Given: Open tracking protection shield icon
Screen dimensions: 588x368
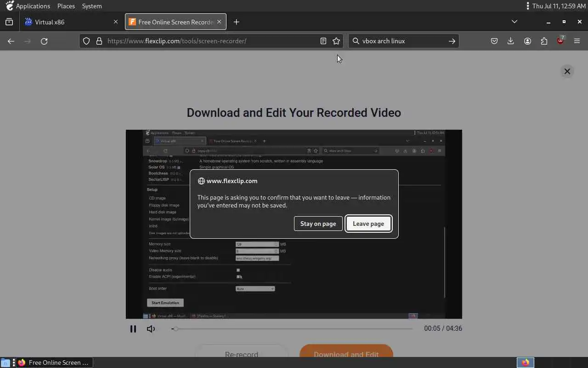Looking at the screenshot, I should pos(86,41).
